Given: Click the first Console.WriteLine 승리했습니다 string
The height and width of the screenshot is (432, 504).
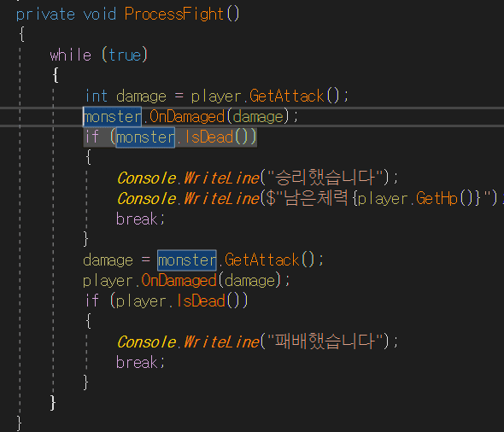Looking at the screenshot, I should click(325, 178).
